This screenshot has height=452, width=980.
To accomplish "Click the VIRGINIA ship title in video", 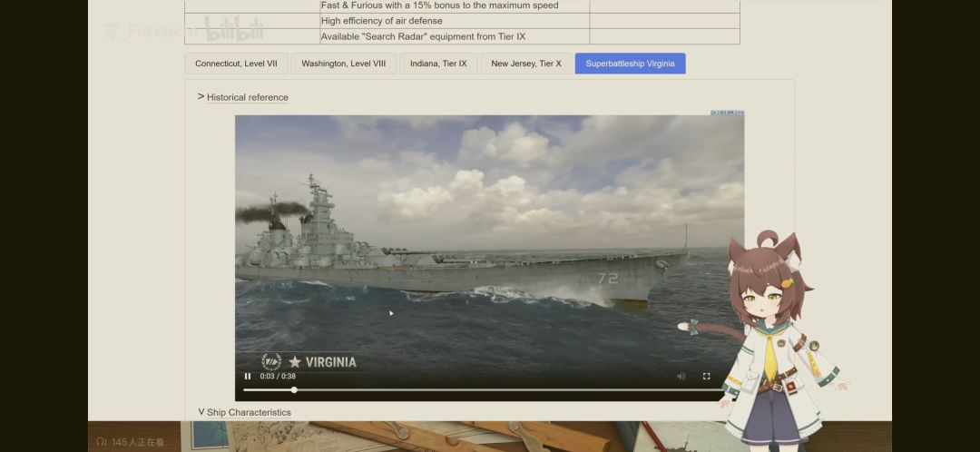I will click(330, 362).
